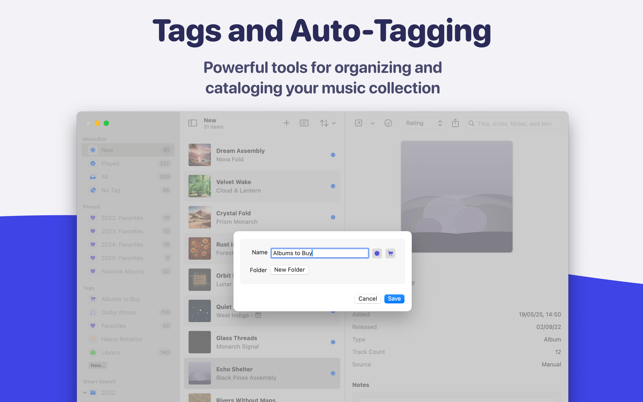The height and width of the screenshot is (402, 643).
Task: Open the New Folder dropdown
Action: click(x=290, y=270)
